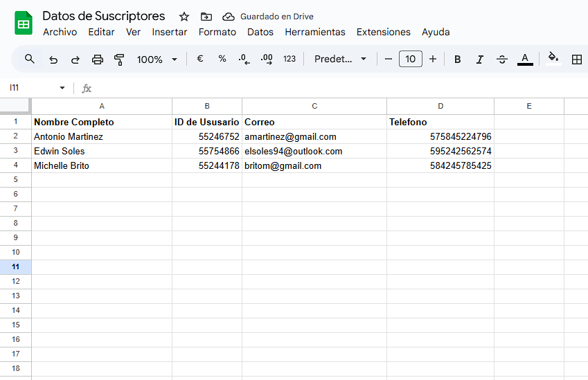Open the Herramientas menu

[315, 33]
